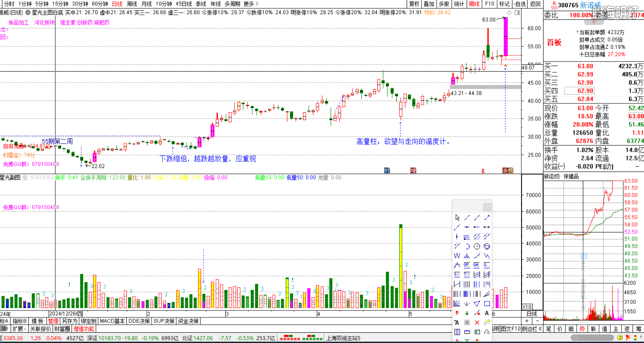644x343 pixels.
Task: Open the 复权 adjustment menu
Action: [x=414, y=4]
